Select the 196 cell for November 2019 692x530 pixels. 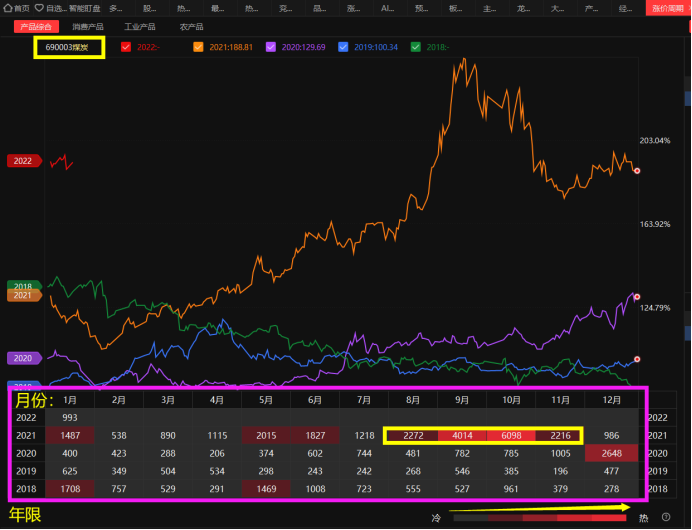point(560,471)
